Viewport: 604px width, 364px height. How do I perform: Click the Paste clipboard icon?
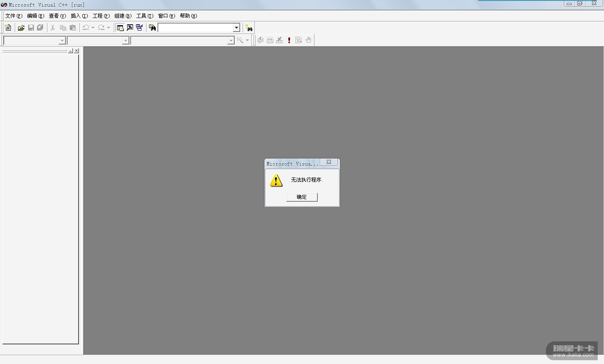tap(73, 28)
